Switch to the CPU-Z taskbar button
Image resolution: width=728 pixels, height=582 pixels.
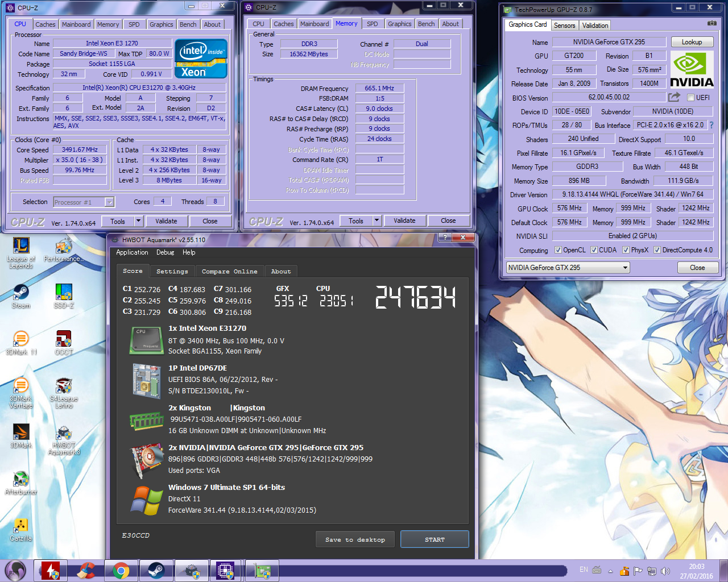tap(226, 571)
